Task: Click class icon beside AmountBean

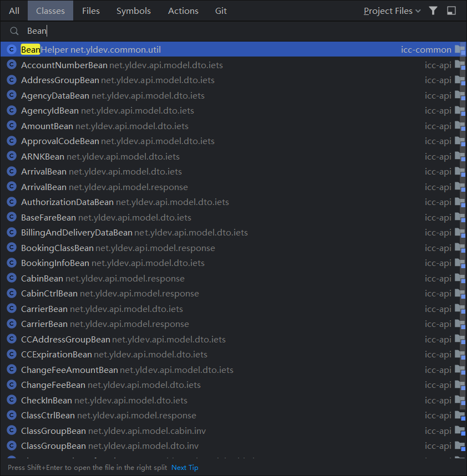Action: coord(12,125)
